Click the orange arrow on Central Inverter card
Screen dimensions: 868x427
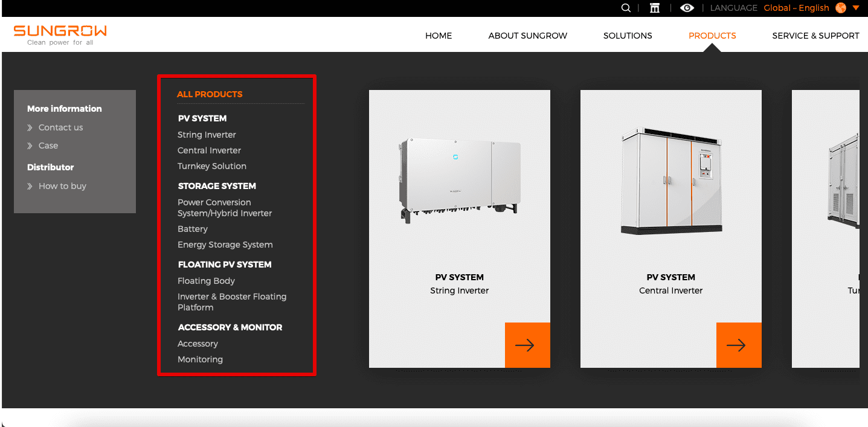click(x=739, y=345)
